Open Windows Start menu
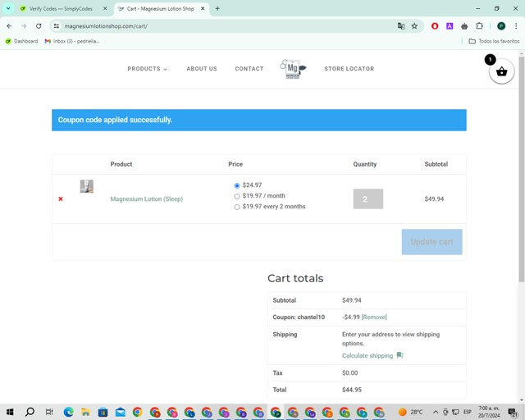This screenshot has width=525, height=420. point(10,412)
